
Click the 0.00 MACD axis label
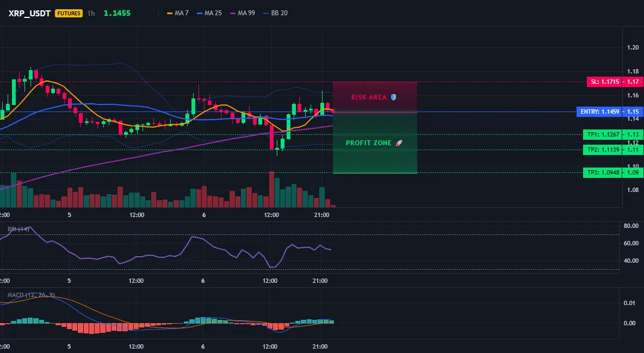click(x=629, y=323)
